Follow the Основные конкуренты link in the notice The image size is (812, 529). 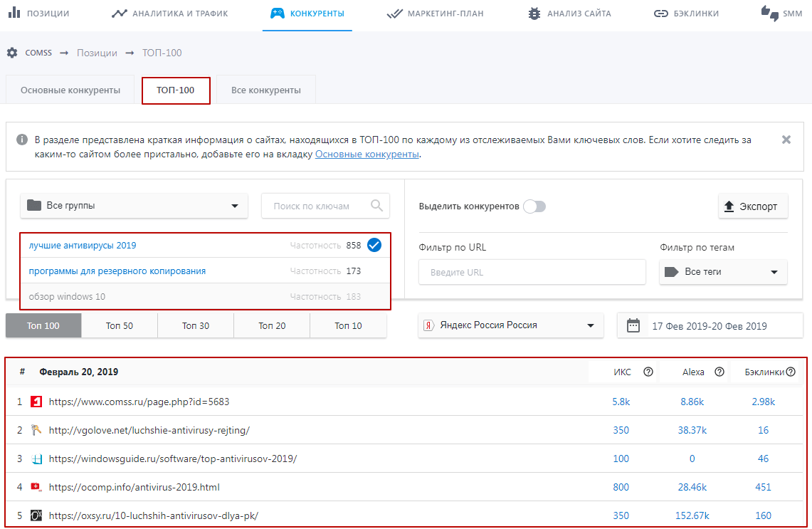tap(367, 154)
